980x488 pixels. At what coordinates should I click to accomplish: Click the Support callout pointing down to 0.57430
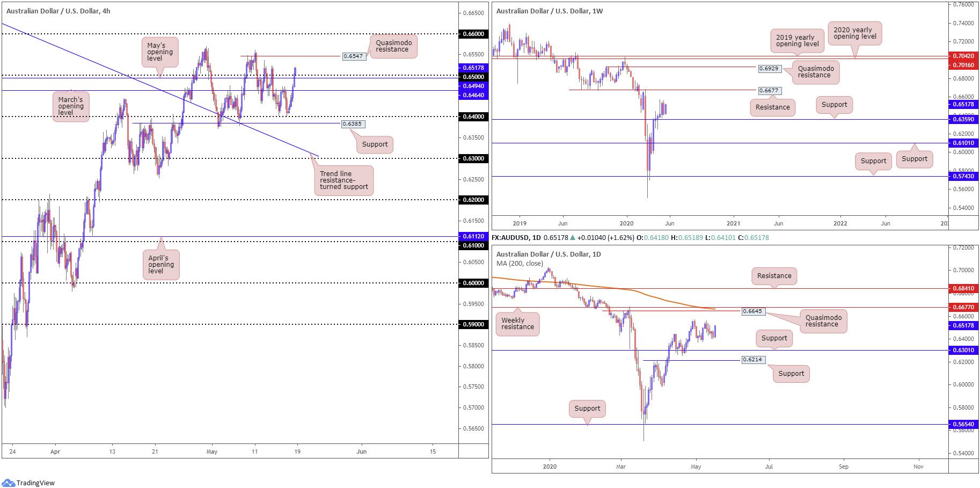(873, 161)
